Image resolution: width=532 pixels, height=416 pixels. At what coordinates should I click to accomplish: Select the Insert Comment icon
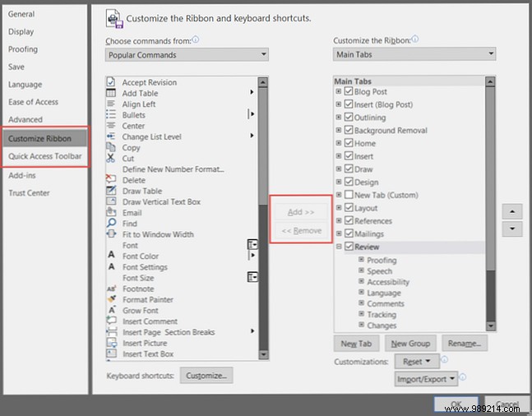pyautogui.click(x=111, y=321)
